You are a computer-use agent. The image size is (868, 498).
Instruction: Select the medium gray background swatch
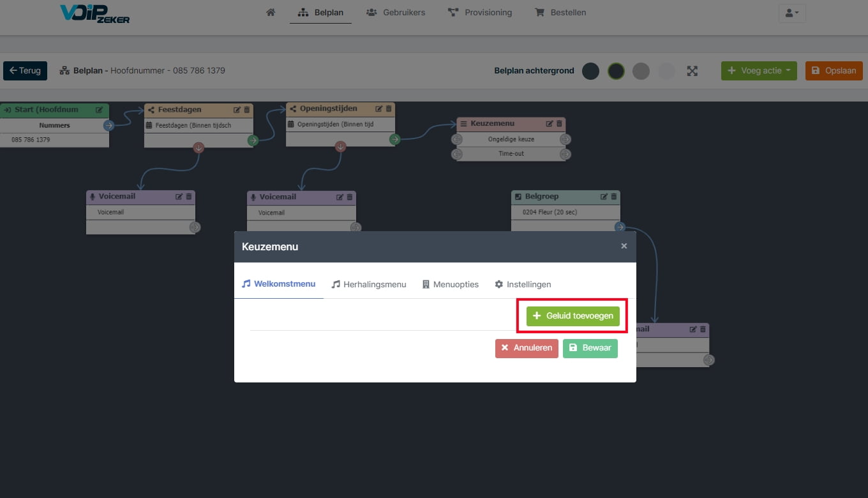[641, 71]
